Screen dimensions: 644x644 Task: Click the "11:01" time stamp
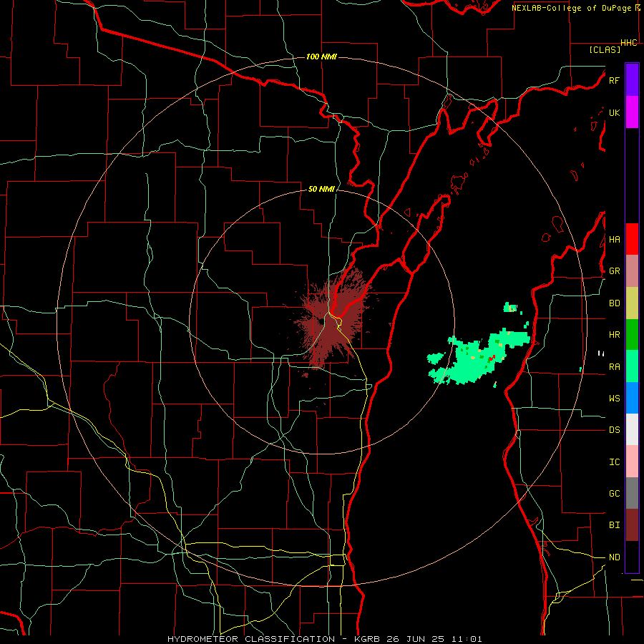[468, 639]
